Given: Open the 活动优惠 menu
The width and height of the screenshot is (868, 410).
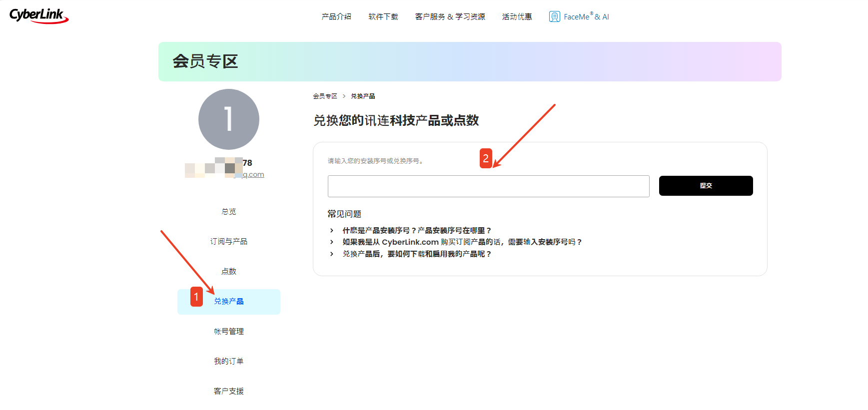Looking at the screenshot, I should [x=517, y=16].
